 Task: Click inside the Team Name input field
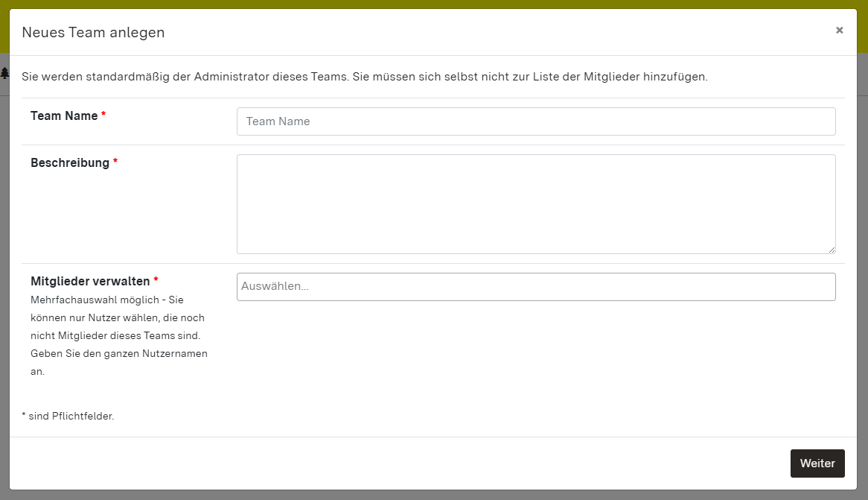pos(535,121)
